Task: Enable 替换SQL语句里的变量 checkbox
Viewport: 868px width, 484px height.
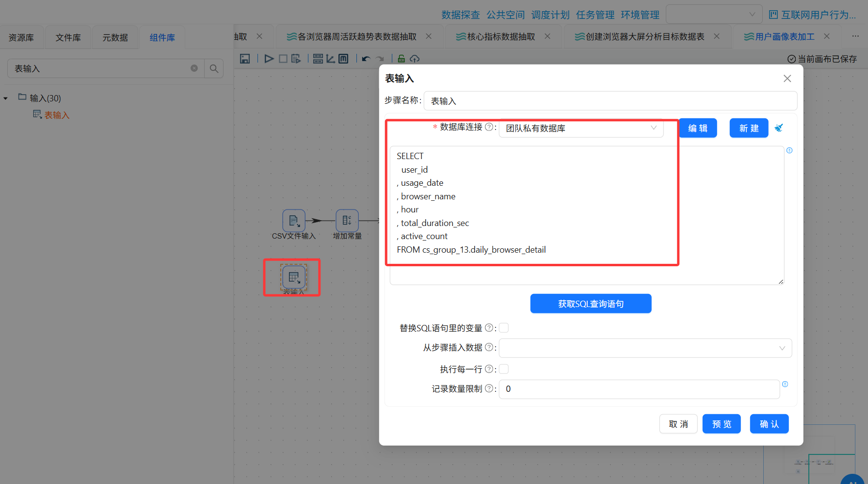Action: tap(504, 328)
